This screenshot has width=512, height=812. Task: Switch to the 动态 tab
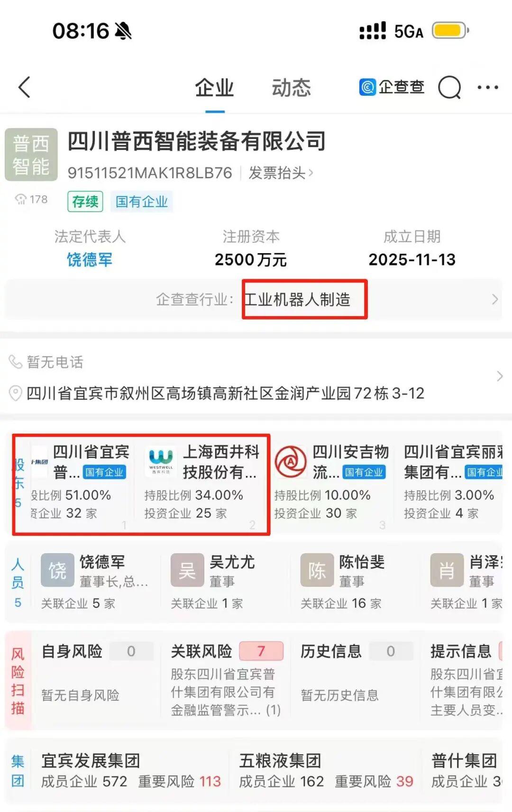point(291,88)
